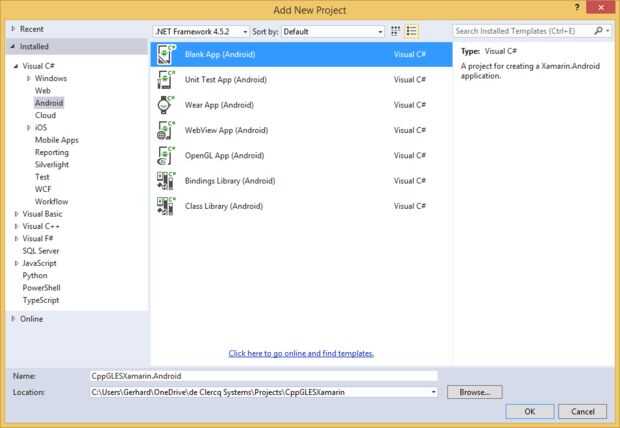Collapse the Installed section
Viewport: 620px width, 428px height.
click(x=13, y=46)
